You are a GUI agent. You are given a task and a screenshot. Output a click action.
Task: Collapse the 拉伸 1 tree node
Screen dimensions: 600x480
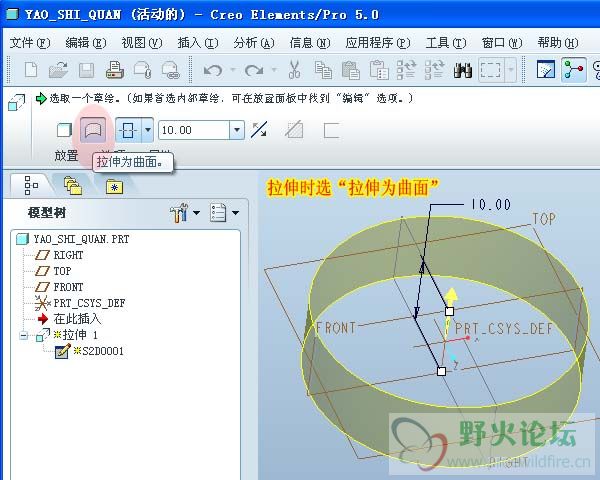(23, 336)
